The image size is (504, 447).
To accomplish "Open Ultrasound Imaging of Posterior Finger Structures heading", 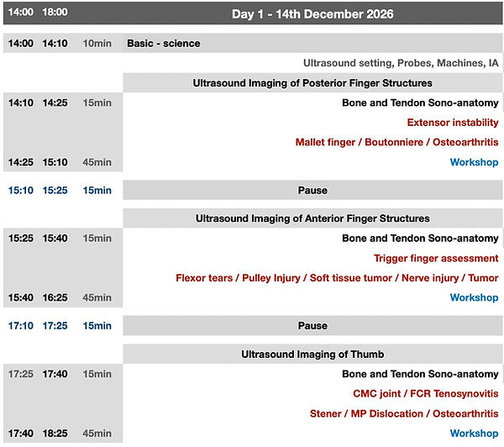I will click(x=312, y=83).
